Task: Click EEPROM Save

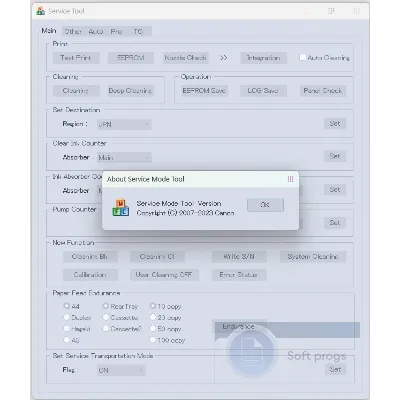Action: [x=204, y=91]
